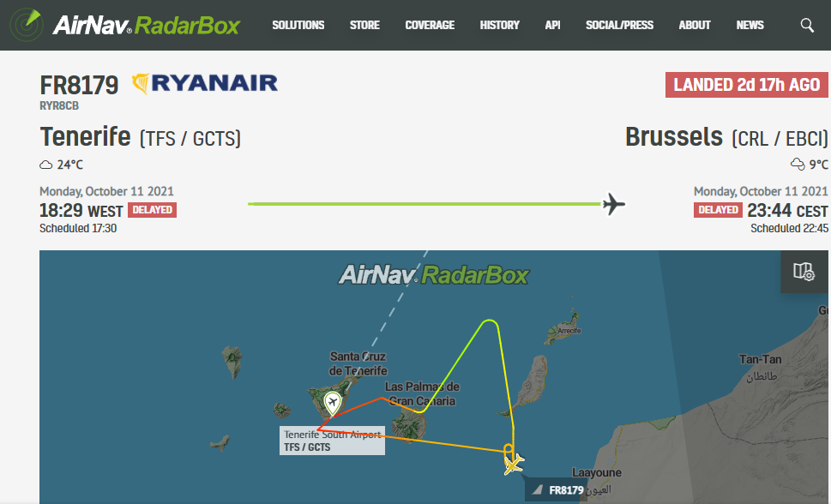Select the yellow FR8179 aircraft on map
The image size is (831, 504).
[513, 465]
